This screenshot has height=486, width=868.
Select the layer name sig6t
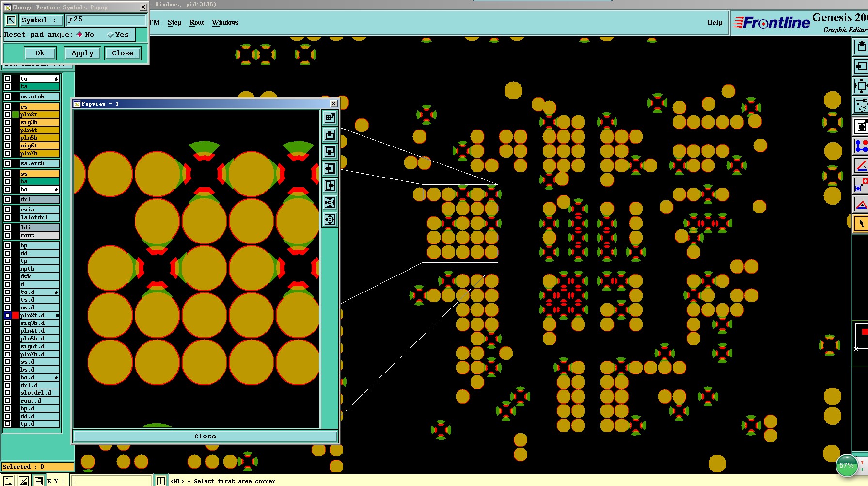tap(39, 146)
